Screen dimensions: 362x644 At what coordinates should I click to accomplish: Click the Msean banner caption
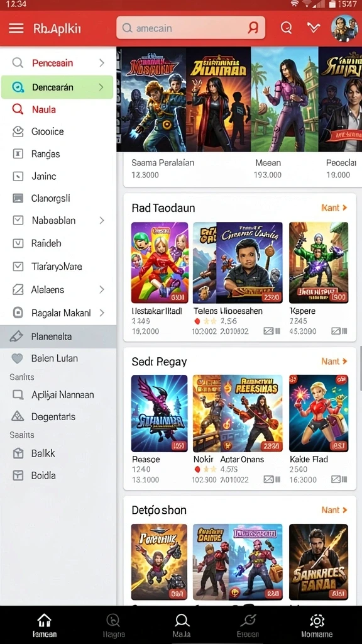click(x=268, y=163)
